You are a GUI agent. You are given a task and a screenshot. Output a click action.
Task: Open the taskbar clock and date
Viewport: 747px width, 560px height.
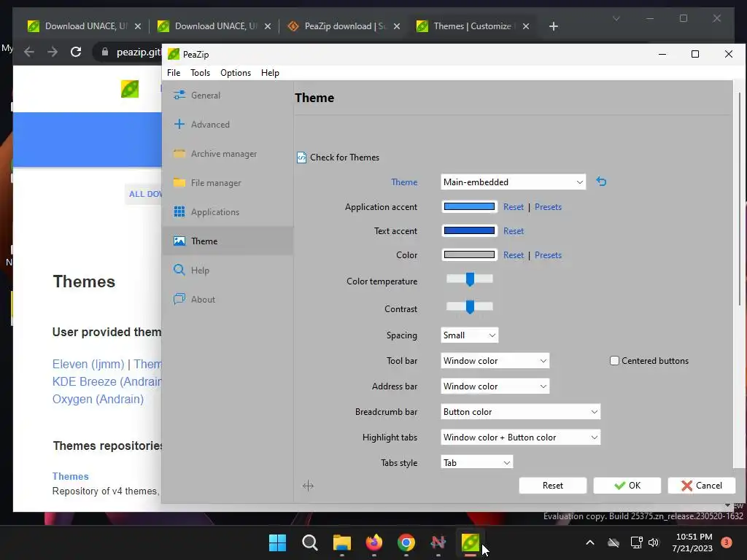click(693, 542)
